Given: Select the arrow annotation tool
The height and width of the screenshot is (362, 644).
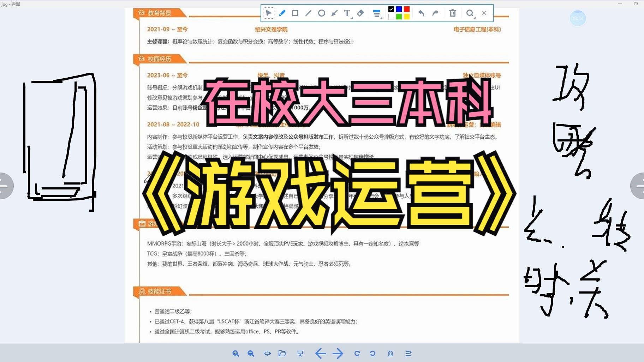Looking at the screenshot, I should pyautogui.click(x=334, y=13).
